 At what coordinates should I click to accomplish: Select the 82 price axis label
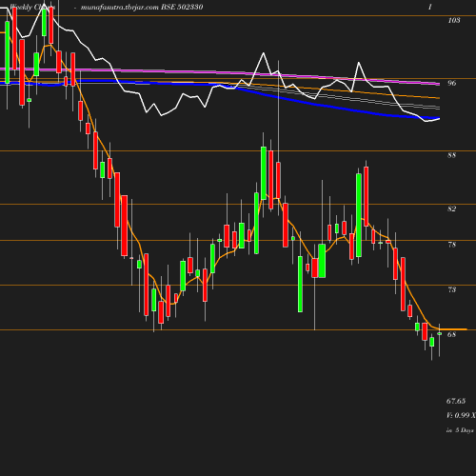[452, 208]
